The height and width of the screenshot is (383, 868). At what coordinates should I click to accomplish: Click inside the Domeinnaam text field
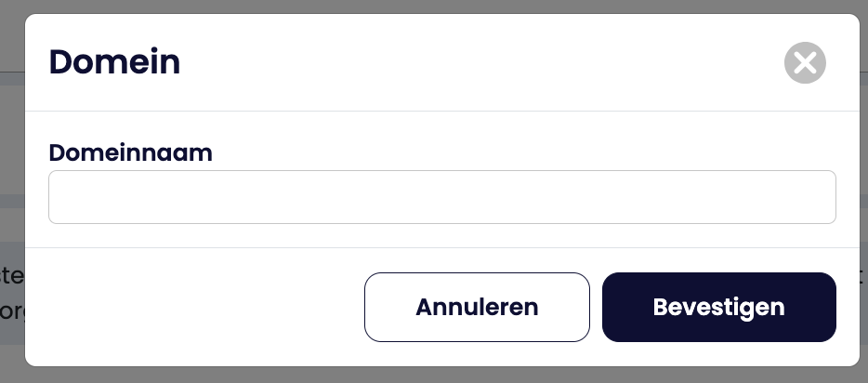point(441,197)
